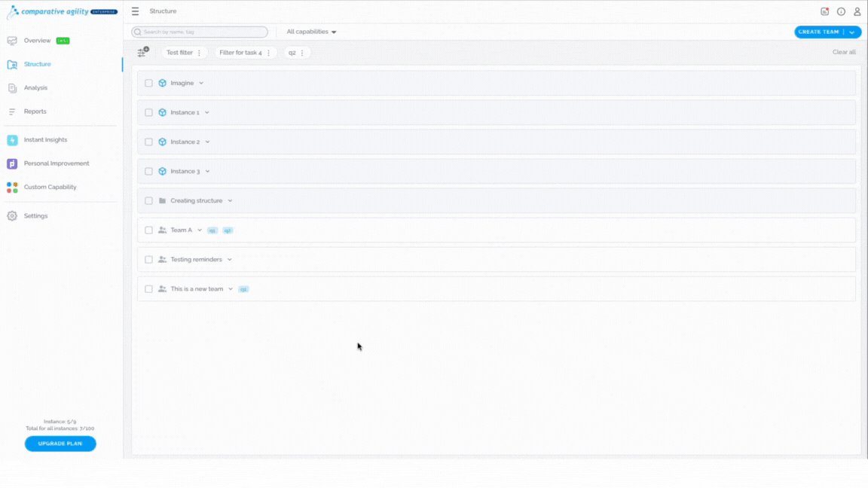Screen dimensions: 868x488
Task: Click the Instance 2 cube icon
Action: pyautogui.click(x=162, y=142)
